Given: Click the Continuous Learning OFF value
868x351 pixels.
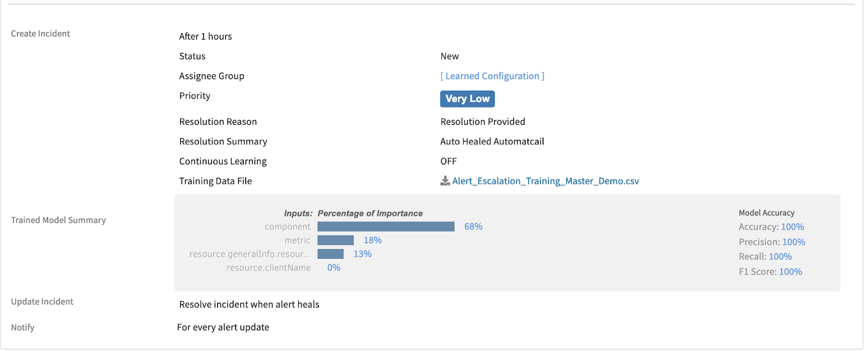Looking at the screenshot, I should [448, 161].
